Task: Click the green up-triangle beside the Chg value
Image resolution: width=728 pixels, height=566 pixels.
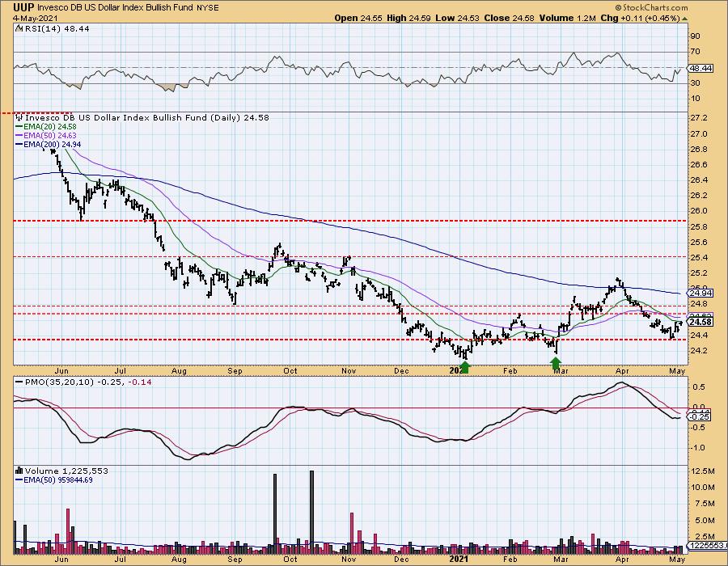Action: [x=685, y=19]
